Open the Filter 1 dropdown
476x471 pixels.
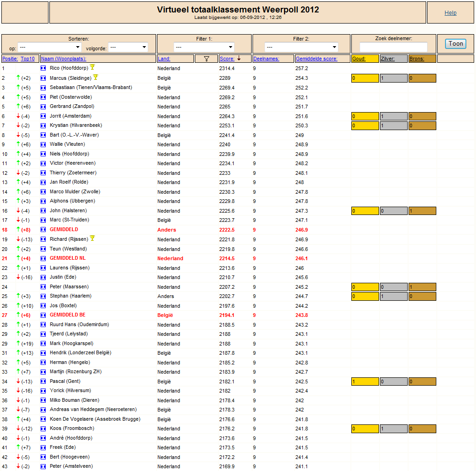click(204, 47)
